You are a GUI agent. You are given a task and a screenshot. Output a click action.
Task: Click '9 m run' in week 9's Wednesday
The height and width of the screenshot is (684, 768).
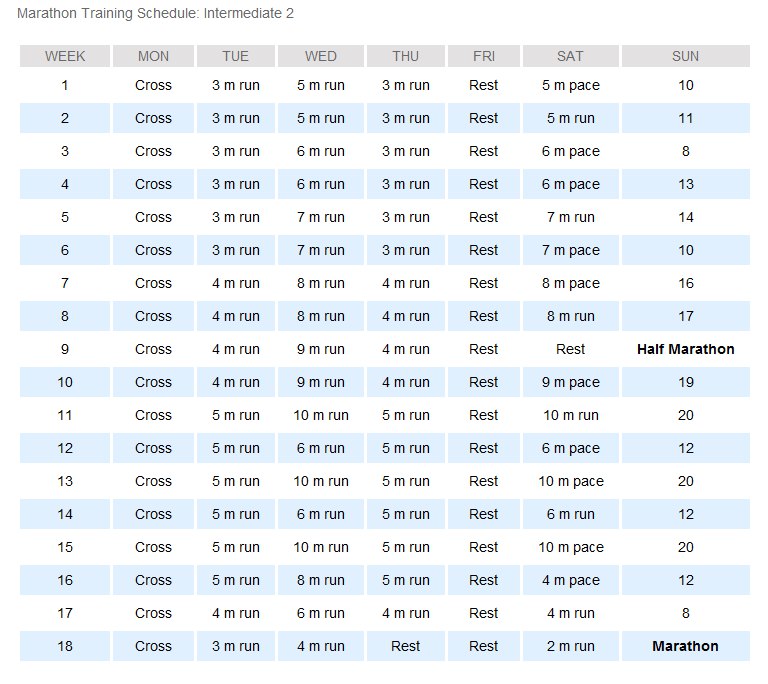pyautogui.click(x=321, y=349)
